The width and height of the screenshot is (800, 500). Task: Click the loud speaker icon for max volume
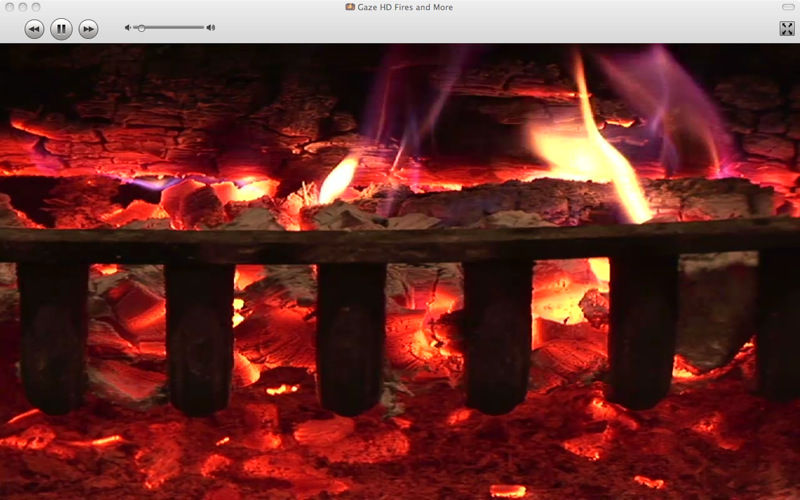click(211, 28)
